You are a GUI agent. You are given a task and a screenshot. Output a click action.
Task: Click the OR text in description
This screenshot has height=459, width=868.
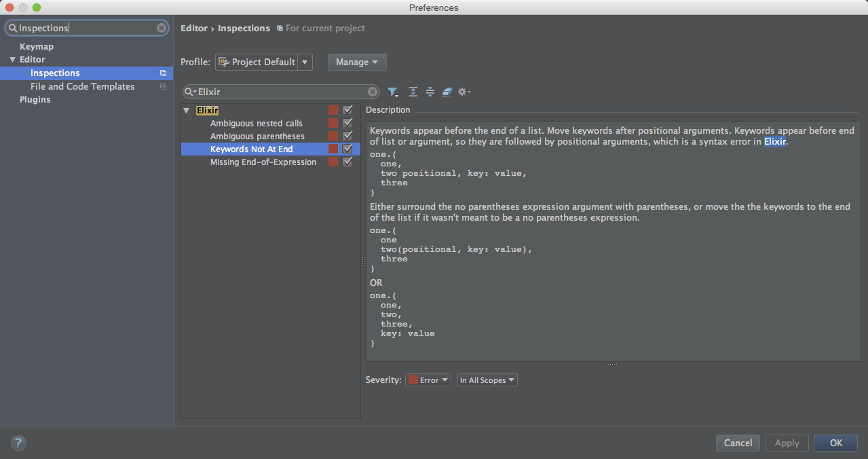click(x=376, y=282)
